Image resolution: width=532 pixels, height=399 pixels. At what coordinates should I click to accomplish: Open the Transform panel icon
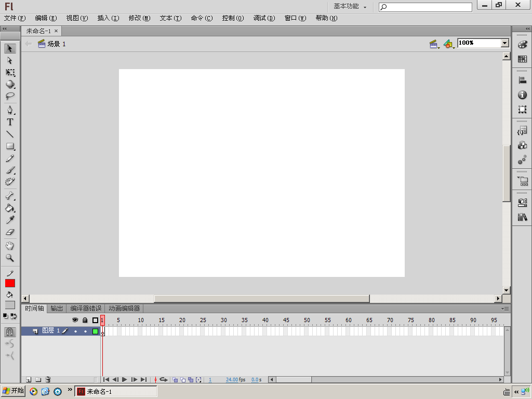[523, 109]
